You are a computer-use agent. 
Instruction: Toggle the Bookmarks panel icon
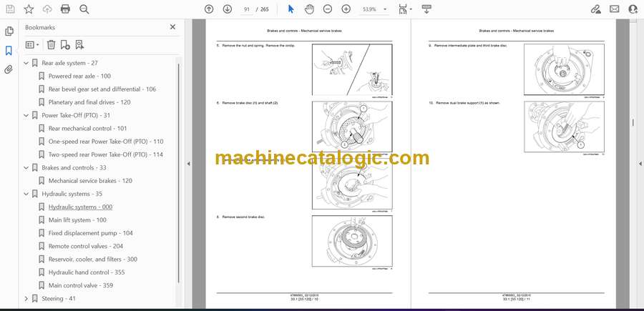coord(9,51)
